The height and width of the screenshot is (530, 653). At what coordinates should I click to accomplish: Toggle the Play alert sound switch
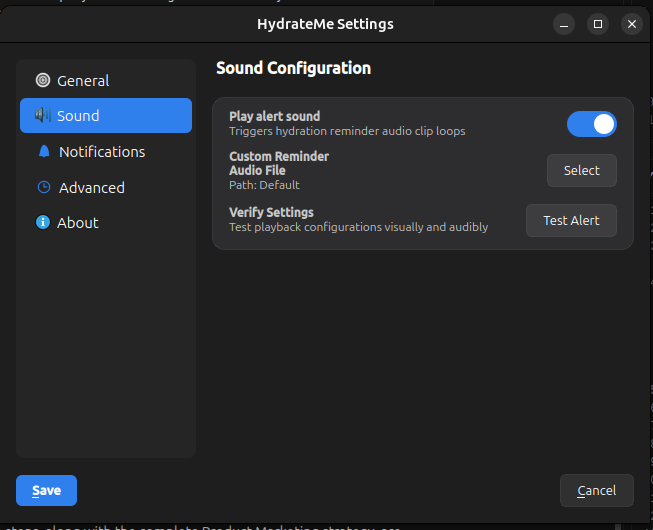pos(591,124)
